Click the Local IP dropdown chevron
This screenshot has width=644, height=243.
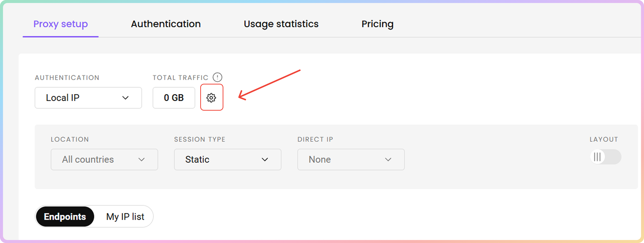[x=125, y=98]
